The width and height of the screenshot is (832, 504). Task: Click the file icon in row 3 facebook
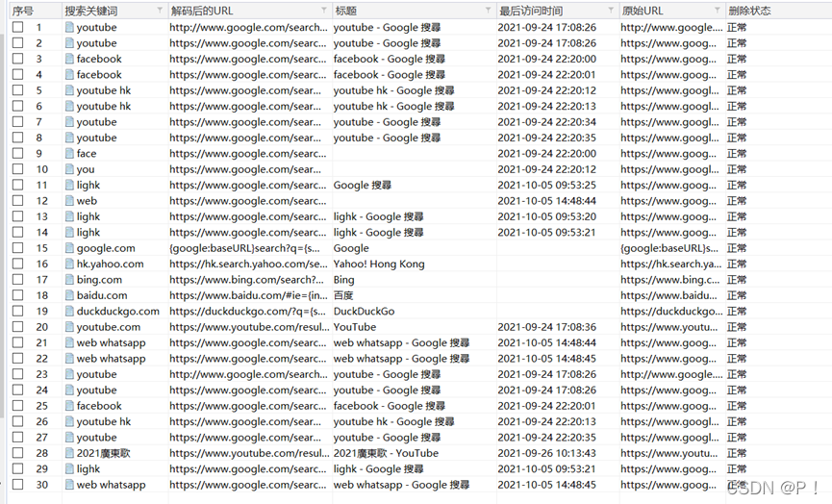pos(69,59)
